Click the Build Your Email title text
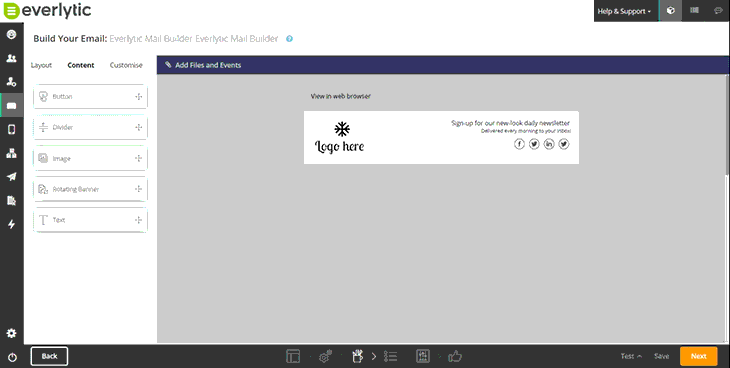 tap(70, 39)
